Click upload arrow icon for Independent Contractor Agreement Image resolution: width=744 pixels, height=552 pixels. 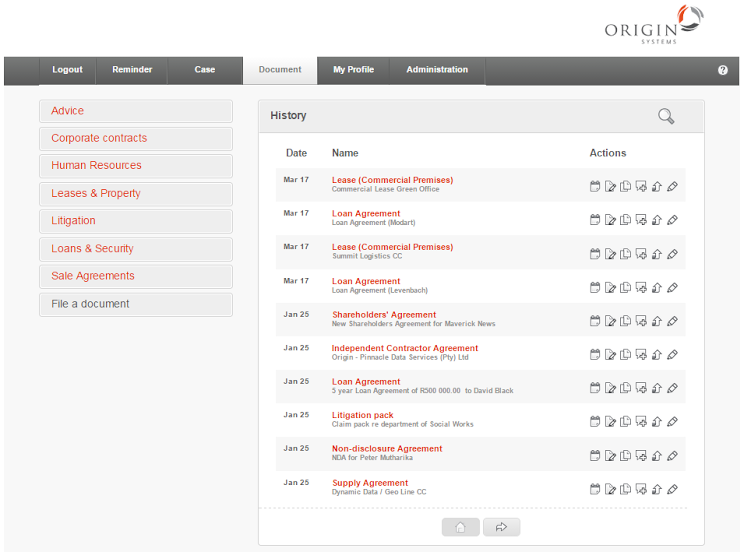click(x=657, y=355)
